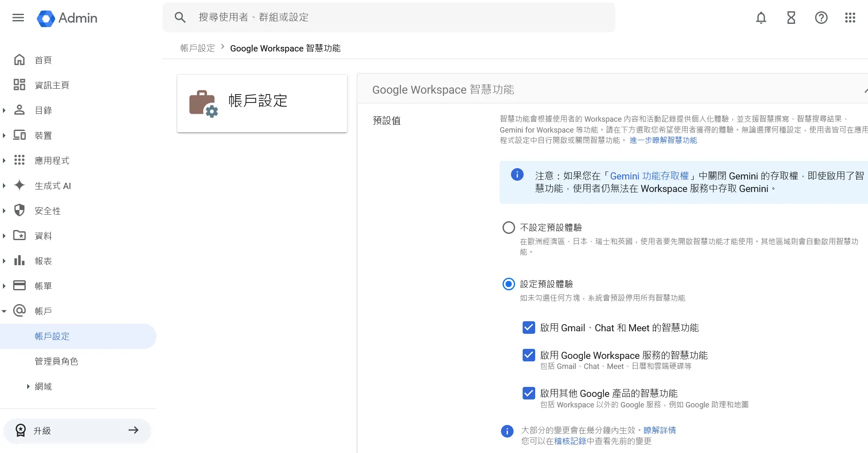Open the 瞭解詳情 link

click(x=659, y=430)
